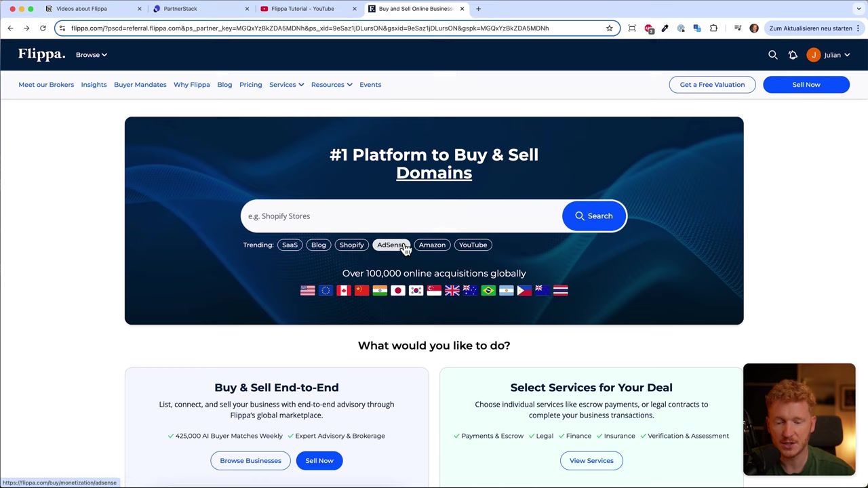The width and height of the screenshot is (868, 488).
Task: Click the screenshot capture extension icon
Action: [x=632, y=28]
